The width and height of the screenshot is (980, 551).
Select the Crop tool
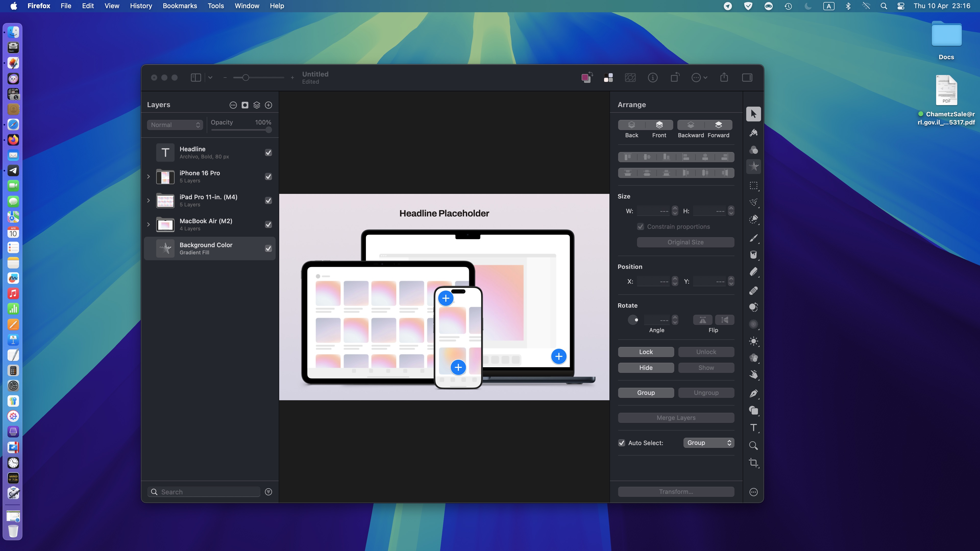click(x=753, y=463)
